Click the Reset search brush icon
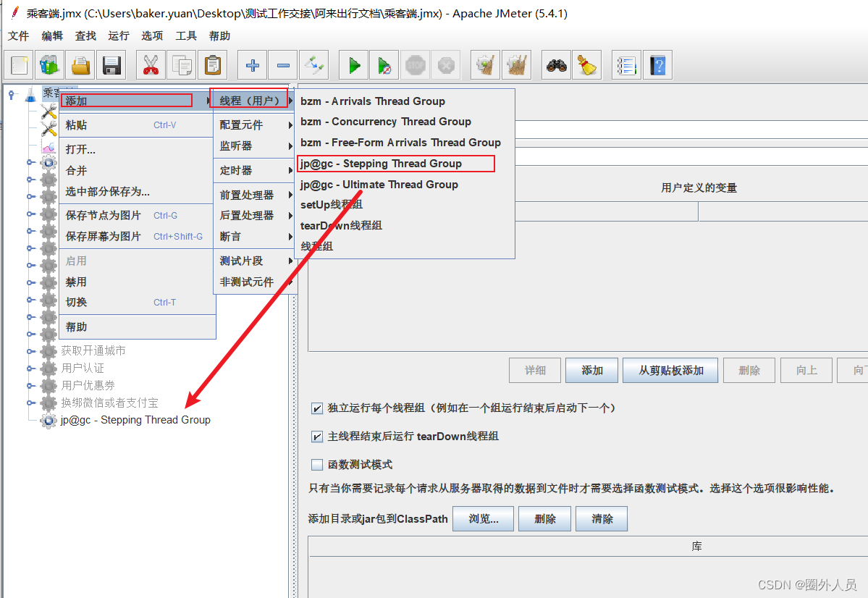This screenshot has height=598, width=868. coord(587,65)
